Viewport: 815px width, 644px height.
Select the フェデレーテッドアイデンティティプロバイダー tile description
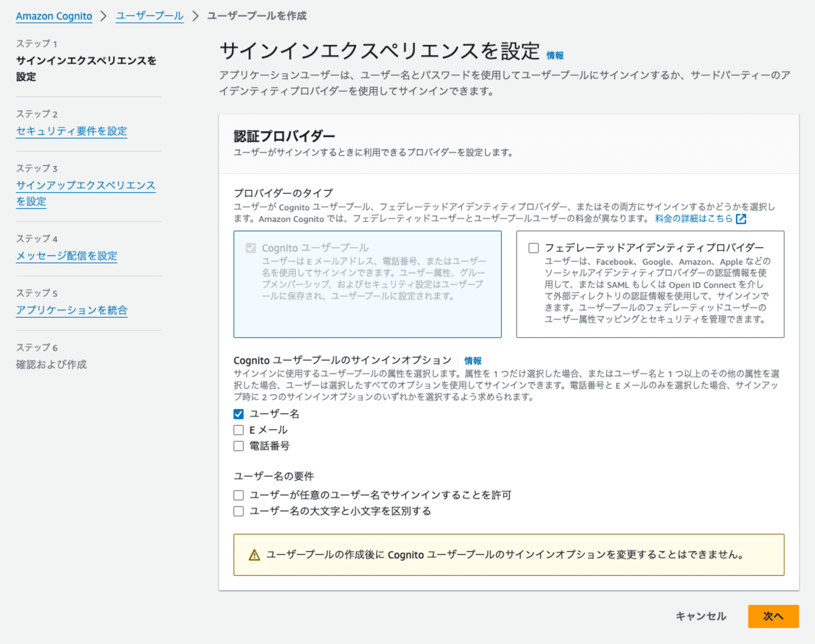click(x=657, y=290)
